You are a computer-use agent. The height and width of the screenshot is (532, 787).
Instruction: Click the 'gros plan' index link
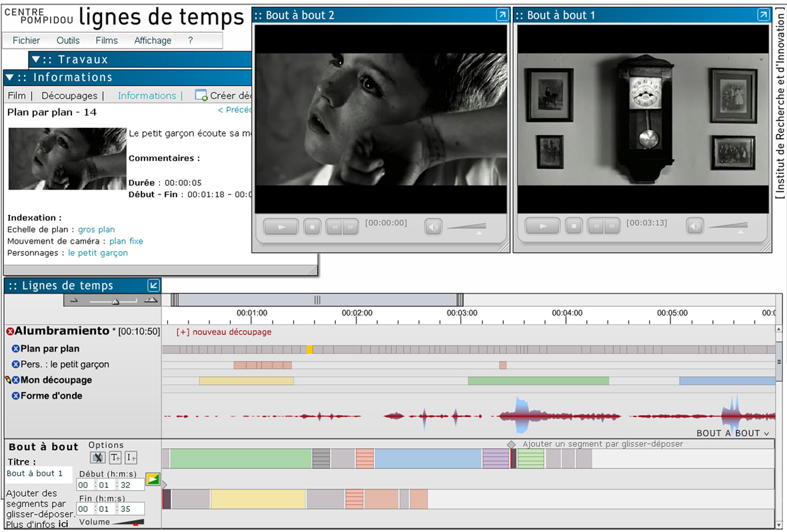pyautogui.click(x=97, y=230)
